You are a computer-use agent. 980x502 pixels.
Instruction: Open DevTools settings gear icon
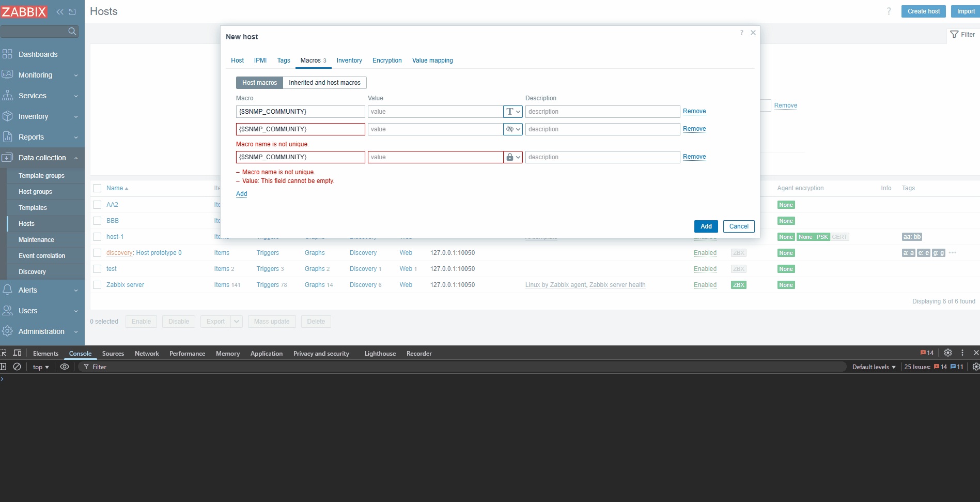coord(948,353)
